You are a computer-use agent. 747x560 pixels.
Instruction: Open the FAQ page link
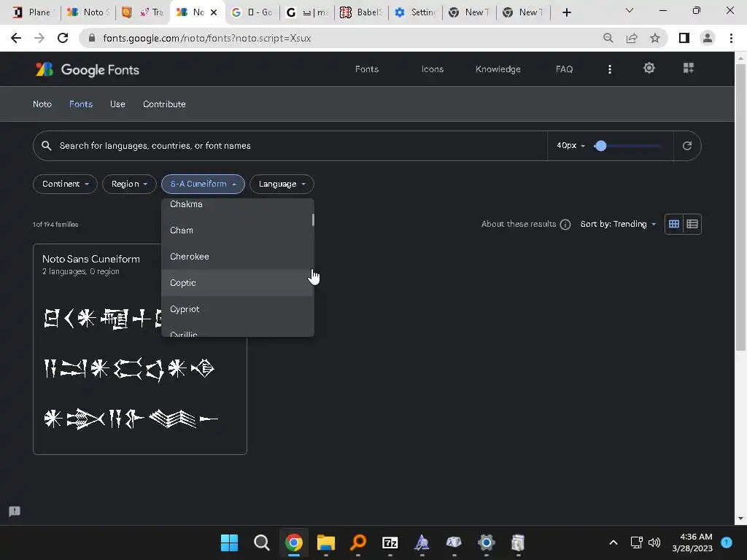pyautogui.click(x=564, y=69)
